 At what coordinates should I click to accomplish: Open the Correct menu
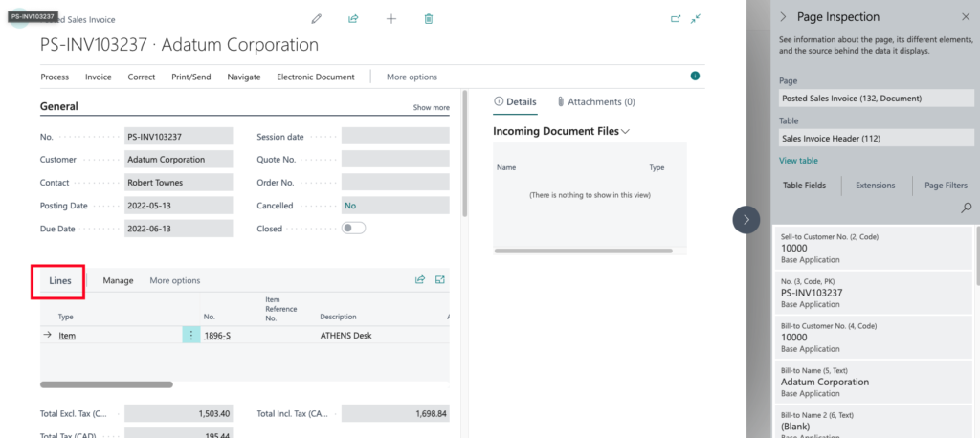coord(142,77)
